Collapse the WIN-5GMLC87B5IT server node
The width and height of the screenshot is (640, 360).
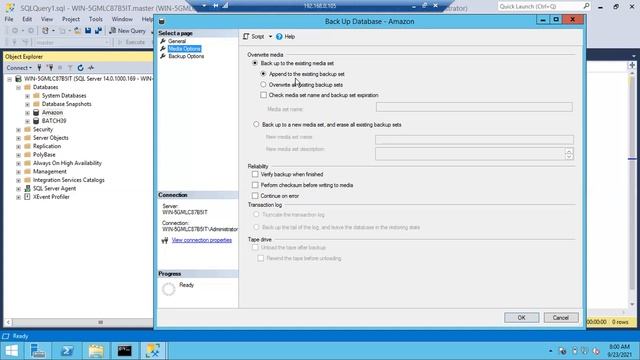[10, 79]
